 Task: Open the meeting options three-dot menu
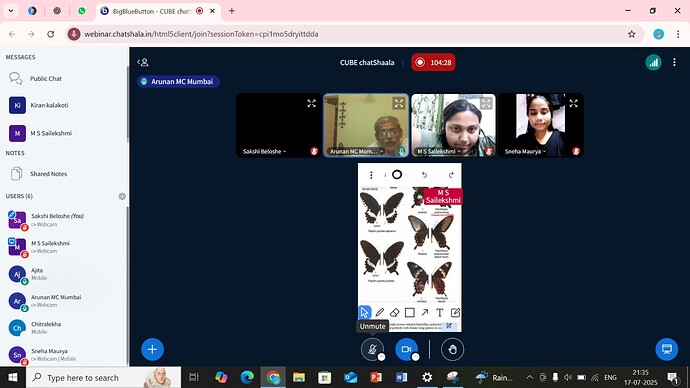674,62
